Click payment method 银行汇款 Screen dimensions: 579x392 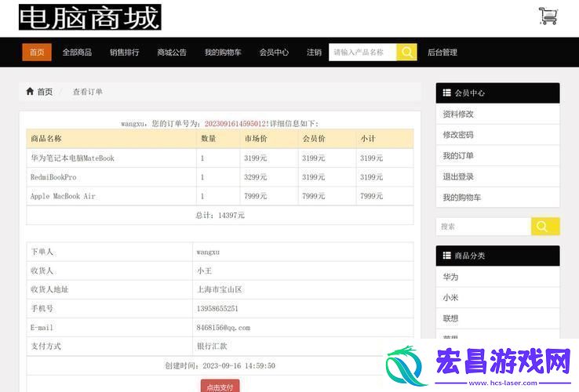(x=212, y=347)
